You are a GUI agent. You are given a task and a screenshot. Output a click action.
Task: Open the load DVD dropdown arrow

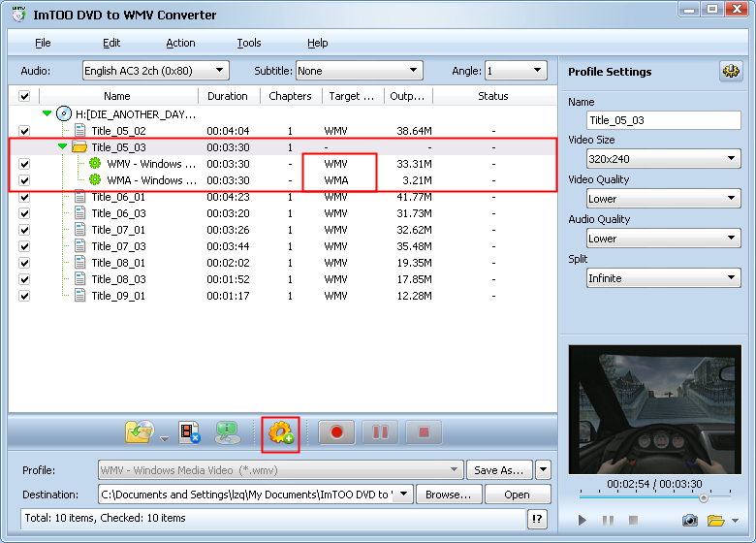coord(165,439)
